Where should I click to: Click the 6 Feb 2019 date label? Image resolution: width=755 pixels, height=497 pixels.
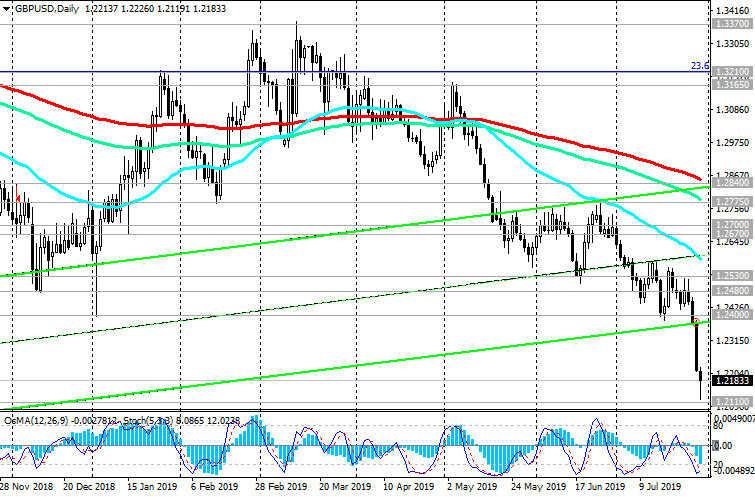[x=214, y=486]
